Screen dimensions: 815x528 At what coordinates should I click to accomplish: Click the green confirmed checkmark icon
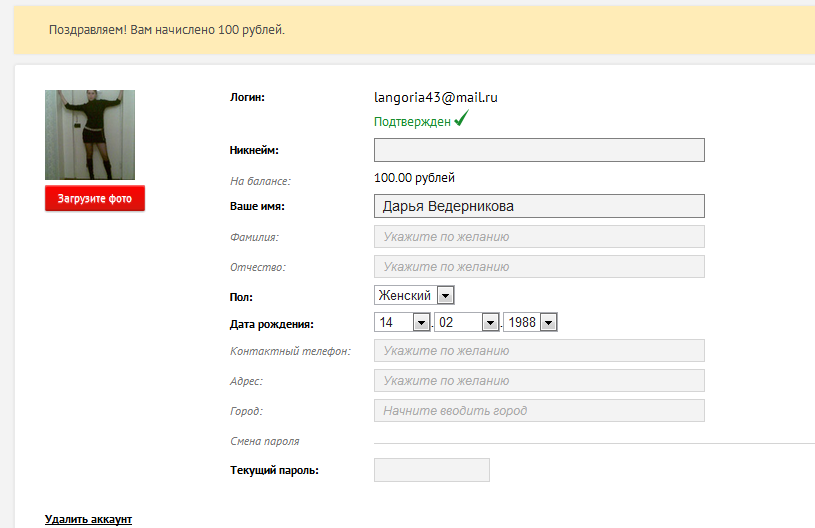point(461,119)
